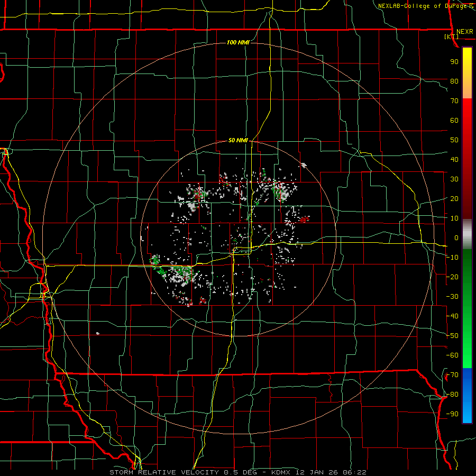Click the gray echo on the northeast 50 NMI ring
476x476 pixels.
(304, 165)
